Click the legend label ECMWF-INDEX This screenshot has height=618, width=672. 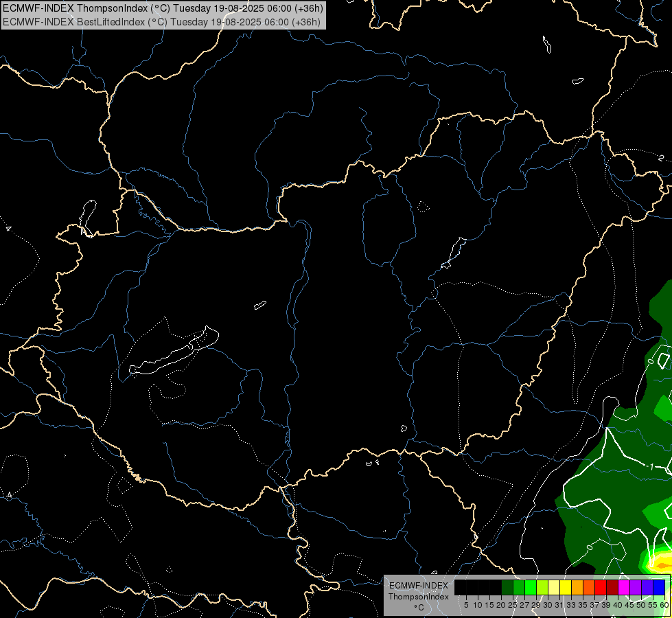[x=419, y=586]
